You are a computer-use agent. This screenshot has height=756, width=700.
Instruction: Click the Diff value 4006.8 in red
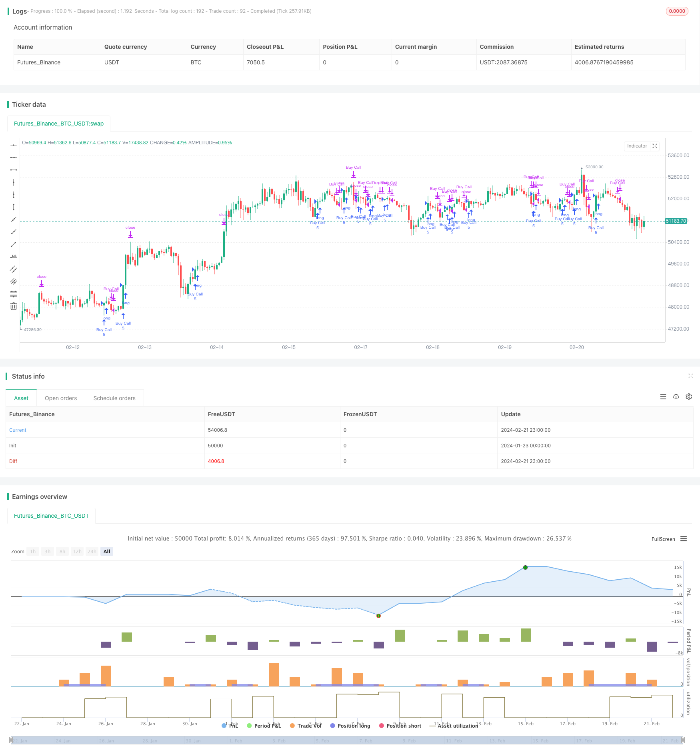pos(216,461)
